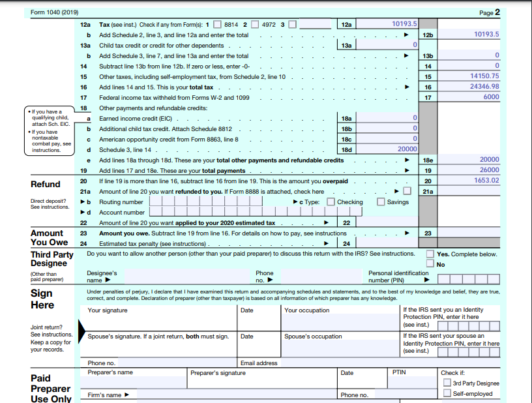Click the Sign Here Phone no. field
Image resolution: width=532 pixels, height=403 pixels.
pos(177,363)
